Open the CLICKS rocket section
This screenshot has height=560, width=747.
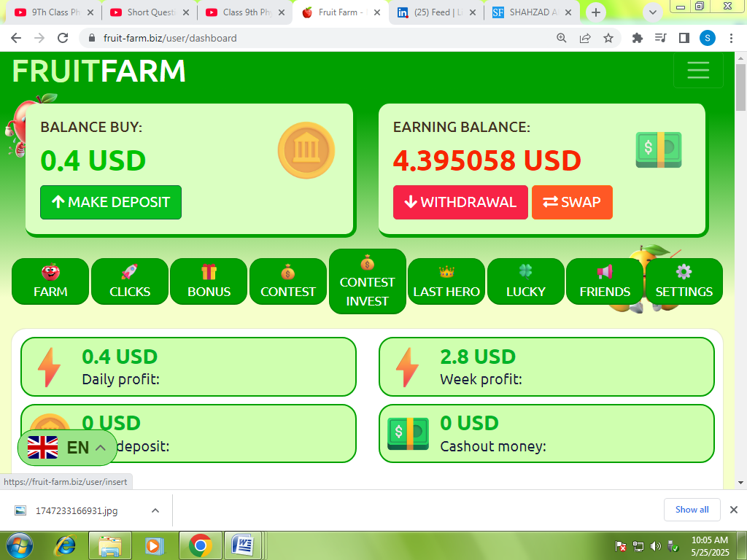click(x=130, y=281)
